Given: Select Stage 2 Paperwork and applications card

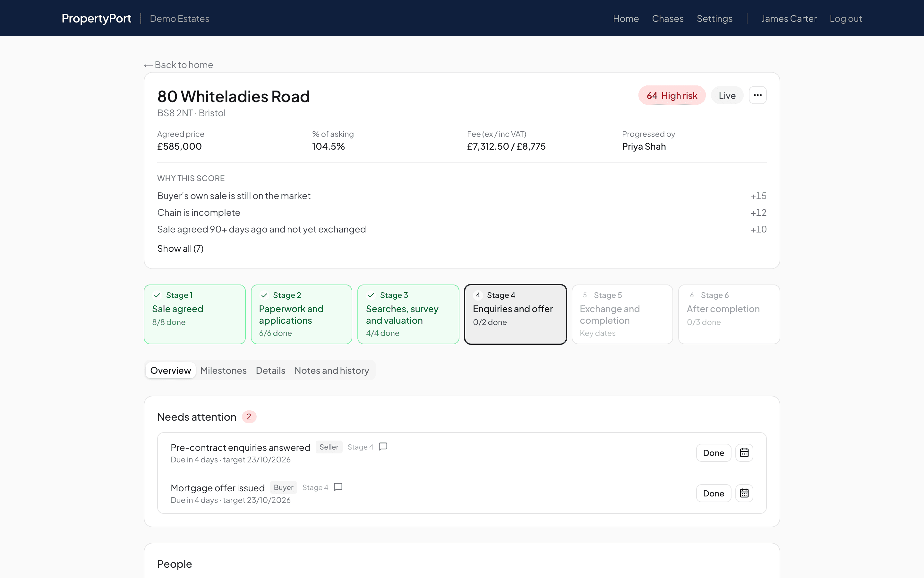Looking at the screenshot, I should (302, 314).
